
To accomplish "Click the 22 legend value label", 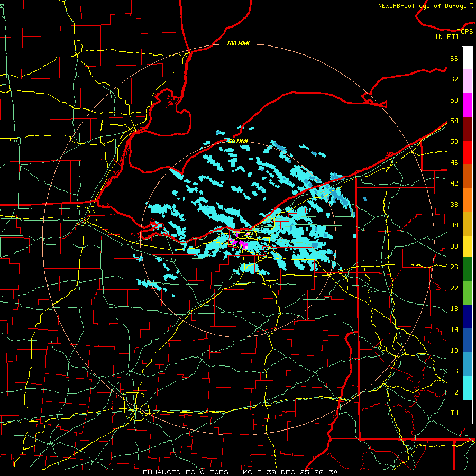I will click(454, 288).
